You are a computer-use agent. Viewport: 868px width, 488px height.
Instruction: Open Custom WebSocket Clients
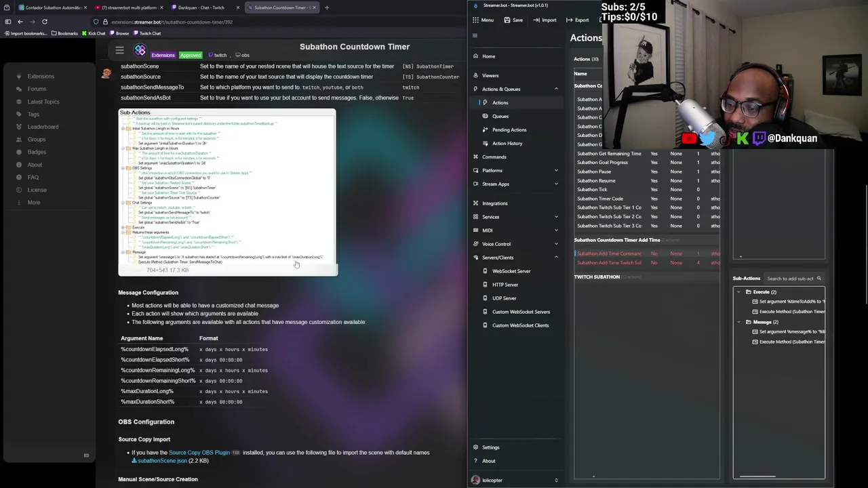tap(520, 325)
